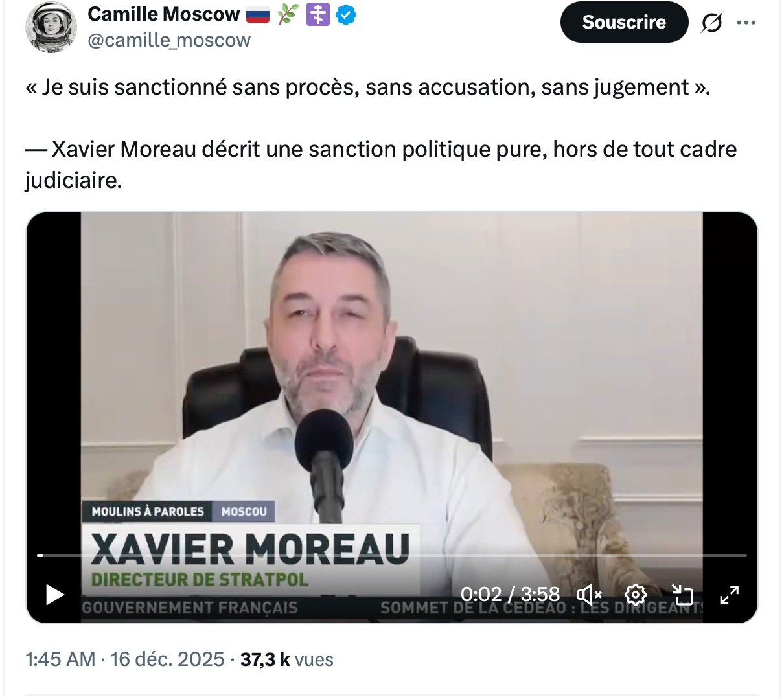This screenshot has height=697, width=784.
Task: Open Camille Moscow profile avatar
Action: (x=51, y=27)
